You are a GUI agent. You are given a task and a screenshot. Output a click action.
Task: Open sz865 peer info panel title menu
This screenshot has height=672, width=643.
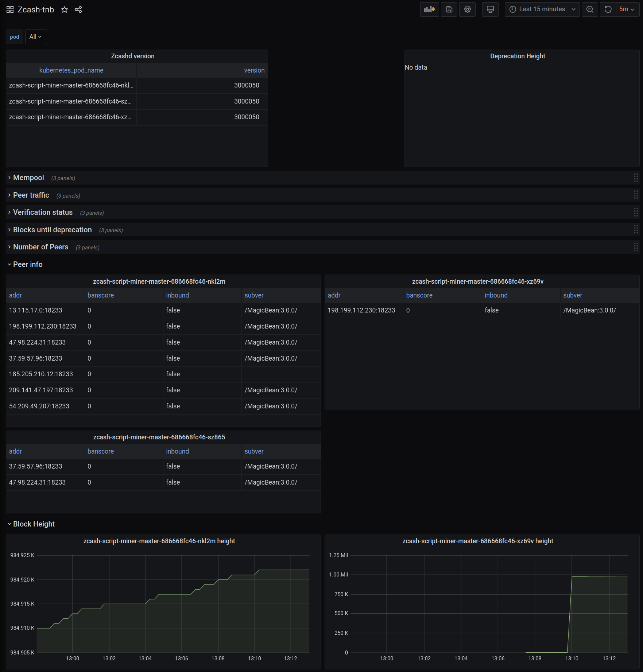(159, 437)
